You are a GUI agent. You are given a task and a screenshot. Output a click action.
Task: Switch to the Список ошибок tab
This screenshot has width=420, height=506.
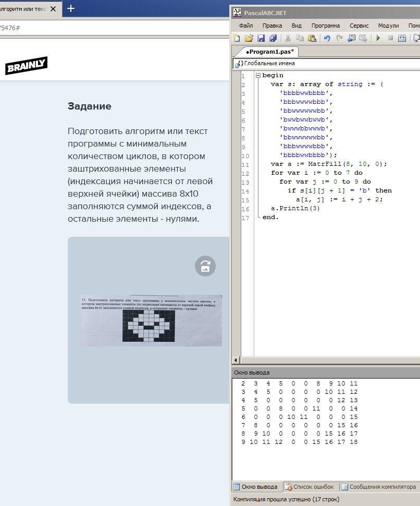tap(310, 487)
